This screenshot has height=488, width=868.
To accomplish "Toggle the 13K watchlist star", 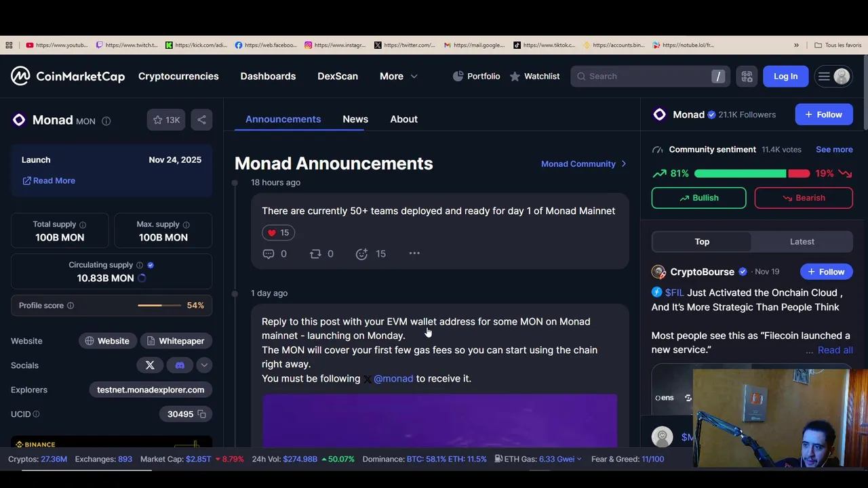I will [166, 120].
